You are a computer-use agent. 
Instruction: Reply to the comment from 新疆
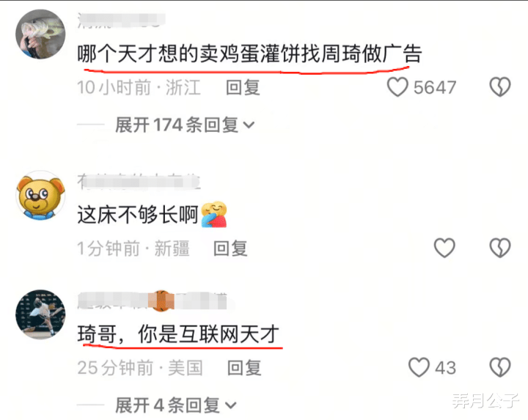tap(231, 248)
